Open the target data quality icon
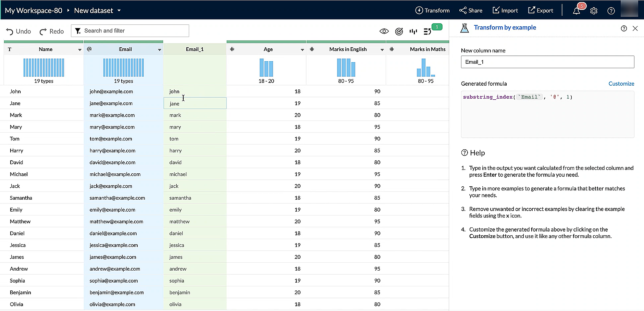The width and height of the screenshot is (644, 311). (399, 32)
